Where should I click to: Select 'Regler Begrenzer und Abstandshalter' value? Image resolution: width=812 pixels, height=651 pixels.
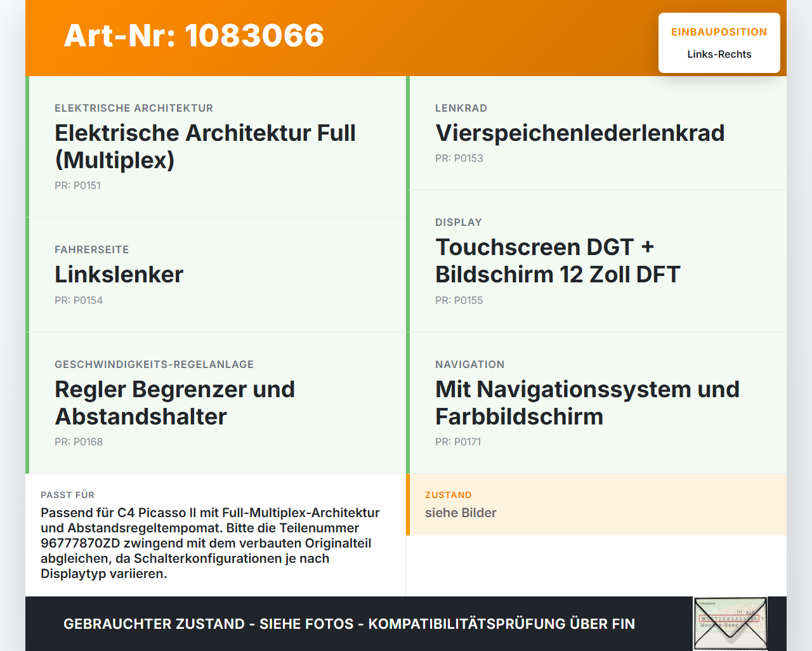pyautogui.click(x=174, y=403)
